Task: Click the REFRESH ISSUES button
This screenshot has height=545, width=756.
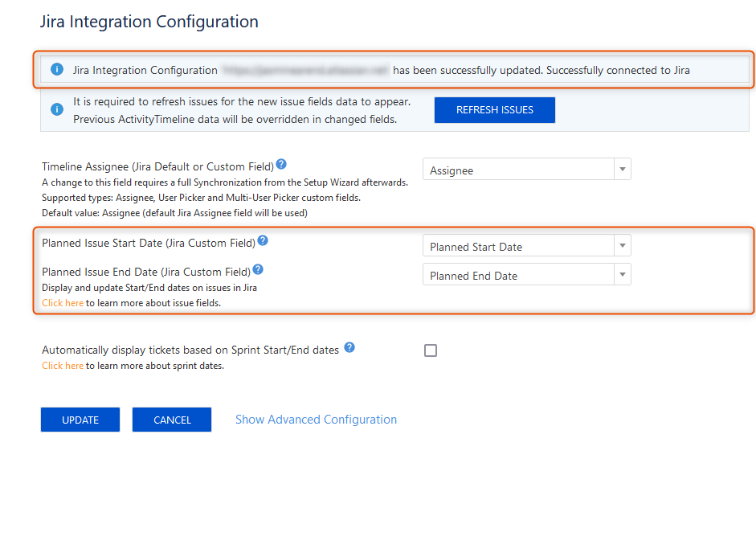Action: click(x=494, y=109)
